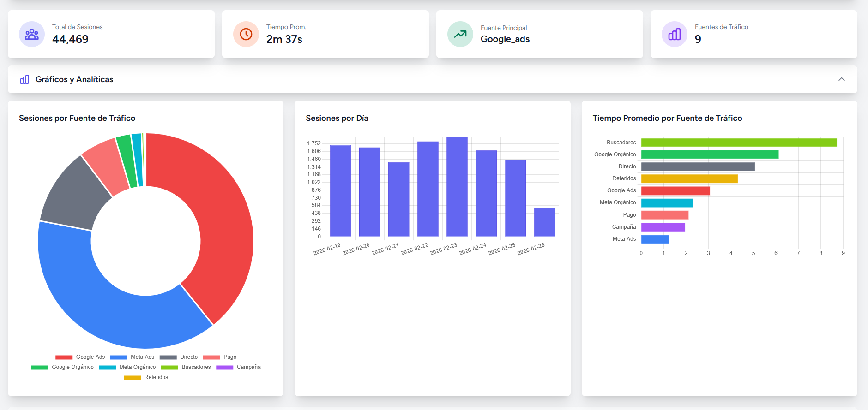Click the clock icon for Tiempo Prom.
Viewport: 868px width, 410px height.
click(x=246, y=34)
